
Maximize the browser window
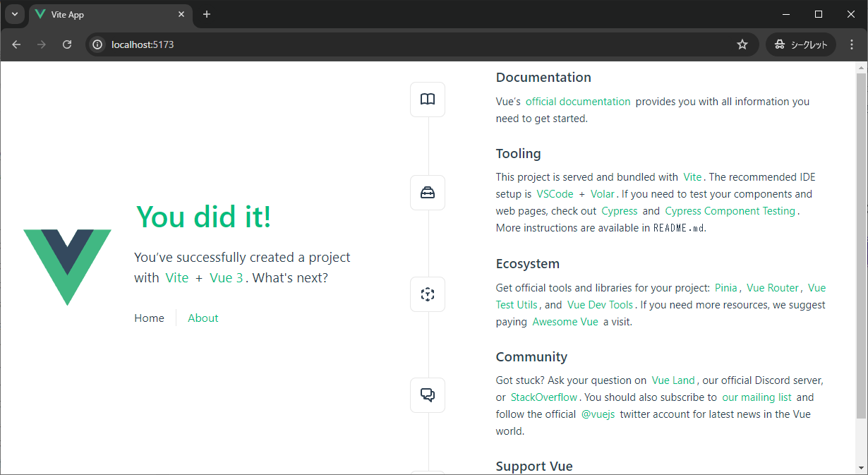pos(819,14)
